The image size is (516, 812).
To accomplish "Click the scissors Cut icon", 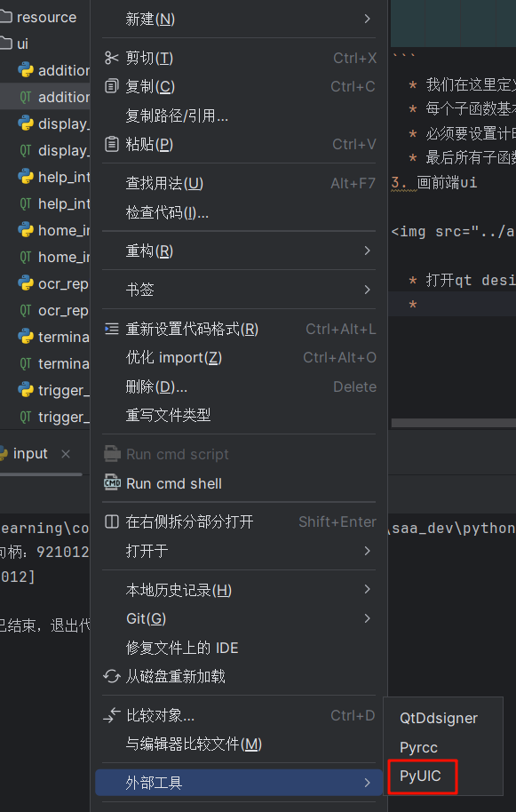I will tap(111, 58).
